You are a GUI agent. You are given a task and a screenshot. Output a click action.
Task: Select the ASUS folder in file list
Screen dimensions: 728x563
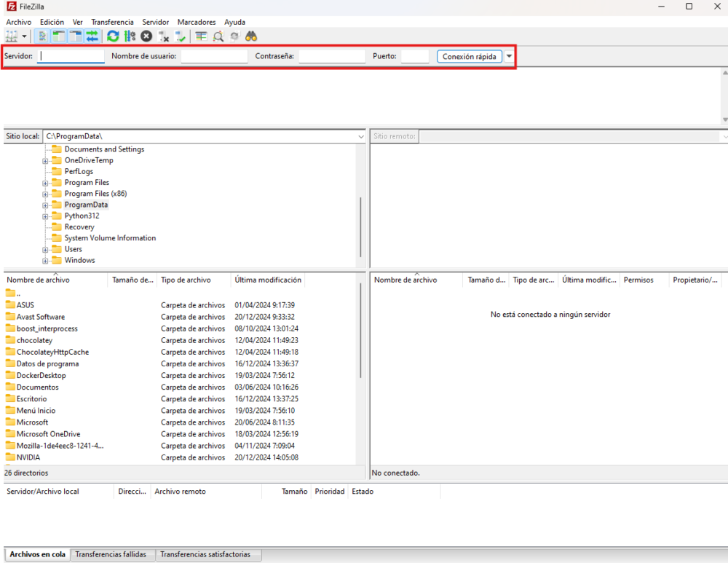pos(25,305)
